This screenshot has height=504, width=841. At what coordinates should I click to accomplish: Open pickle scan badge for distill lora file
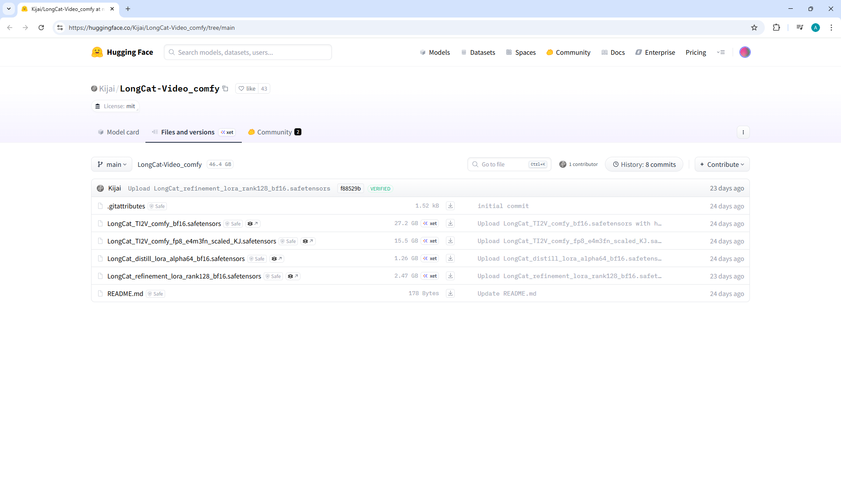[276, 259]
